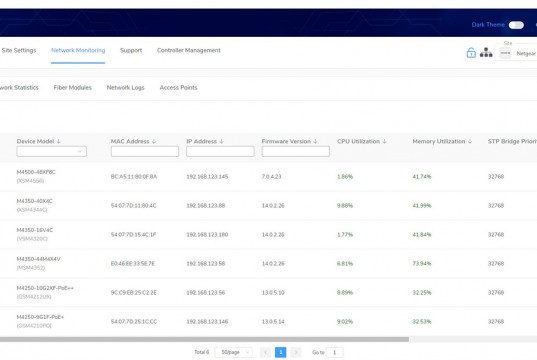Sort by IP Address arrow
537x360 pixels.
tap(221, 141)
